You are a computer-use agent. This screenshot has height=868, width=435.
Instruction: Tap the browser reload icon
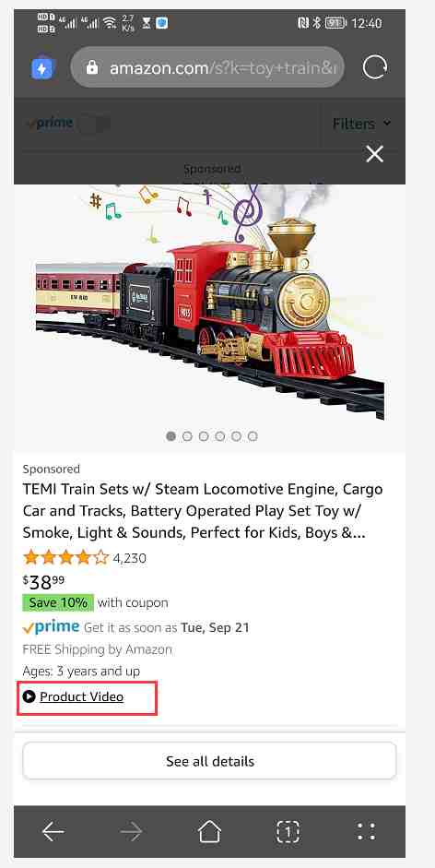(x=375, y=68)
